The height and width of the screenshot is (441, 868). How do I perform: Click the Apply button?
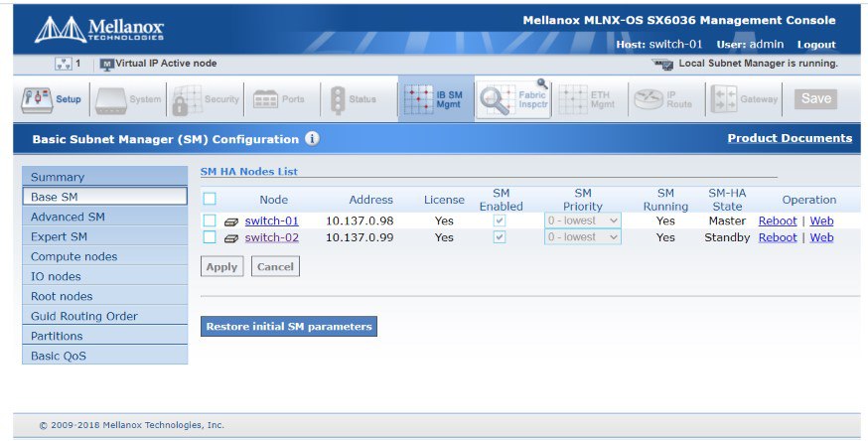[x=222, y=267]
